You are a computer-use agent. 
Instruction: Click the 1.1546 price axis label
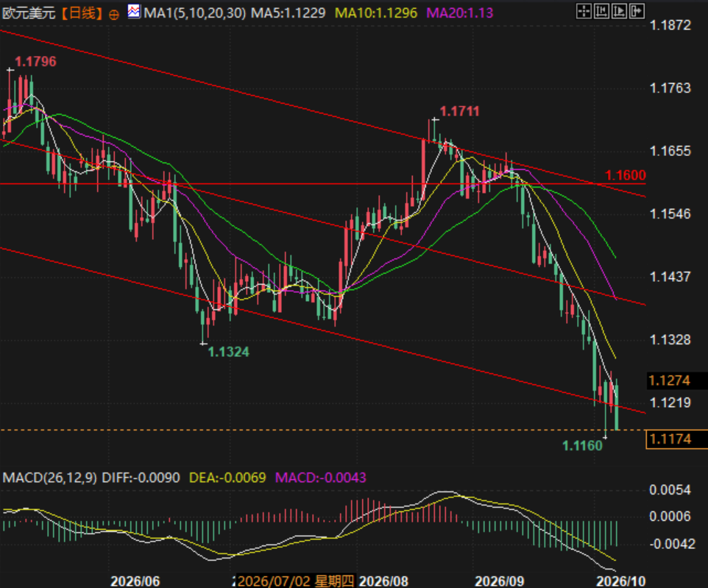670,214
